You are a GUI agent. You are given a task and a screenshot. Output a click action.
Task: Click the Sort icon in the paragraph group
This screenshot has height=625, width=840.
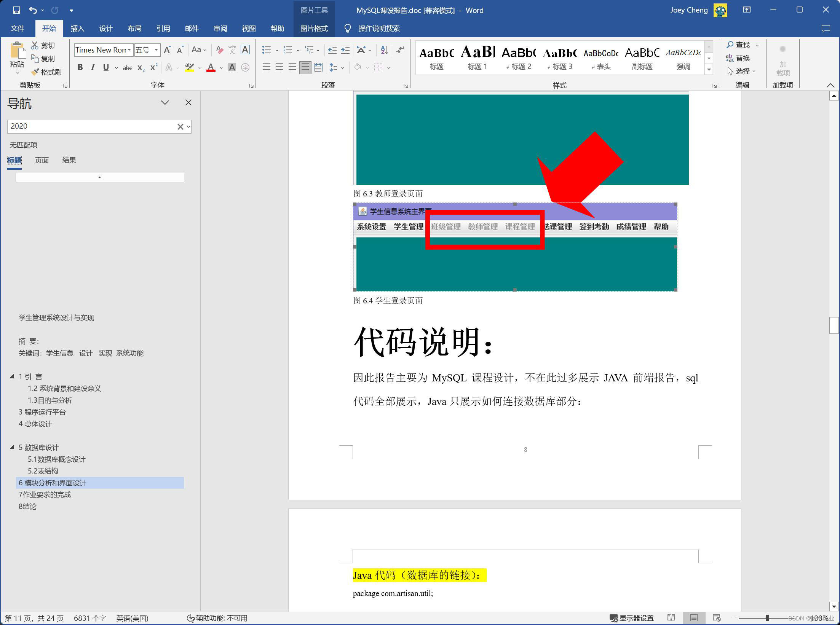(x=384, y=50)
